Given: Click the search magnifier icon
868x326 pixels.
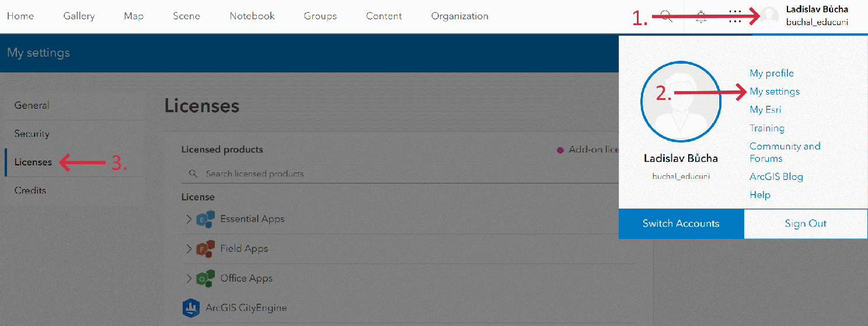Looking at the screenshot, I should pyautogui.click(x=667, y=16).
